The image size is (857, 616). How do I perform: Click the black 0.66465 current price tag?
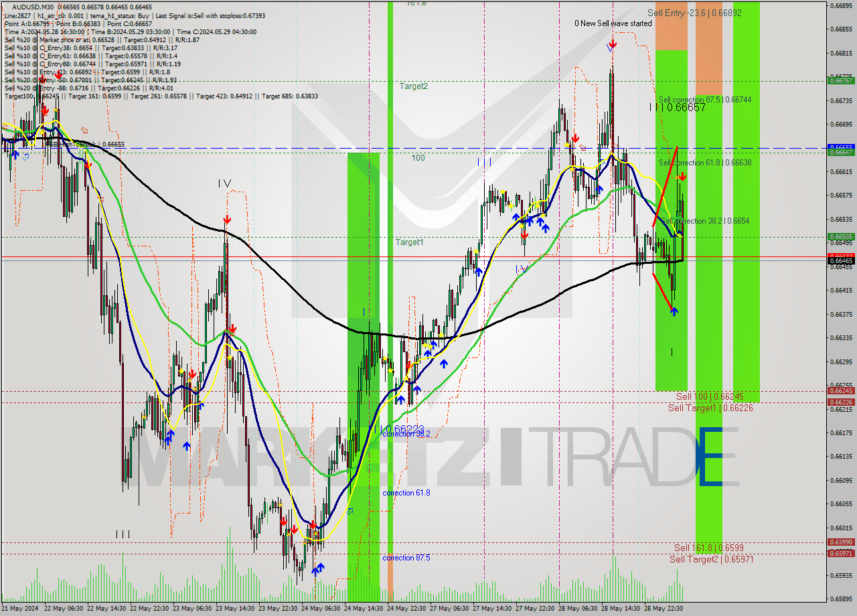841,260
